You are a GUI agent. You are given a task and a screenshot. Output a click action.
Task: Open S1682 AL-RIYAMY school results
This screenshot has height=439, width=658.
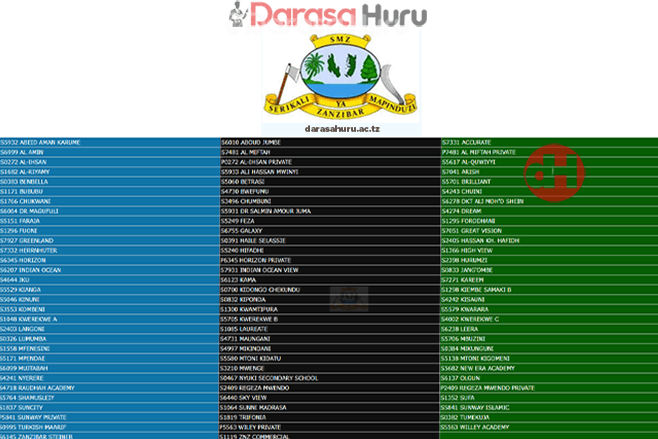pyautogui.click(x=25, y=172)
